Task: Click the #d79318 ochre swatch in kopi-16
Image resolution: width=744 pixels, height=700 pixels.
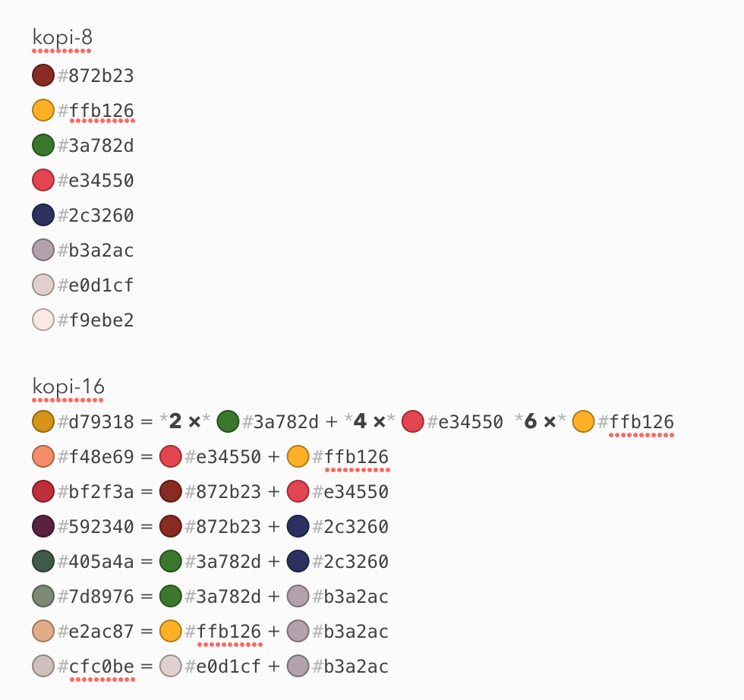Action: click(43, 421)
